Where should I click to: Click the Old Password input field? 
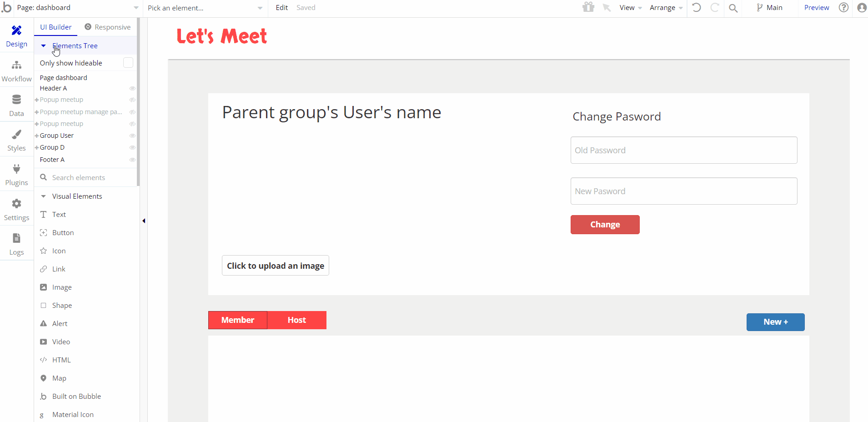pyautogui.click(x=684, y=150)
